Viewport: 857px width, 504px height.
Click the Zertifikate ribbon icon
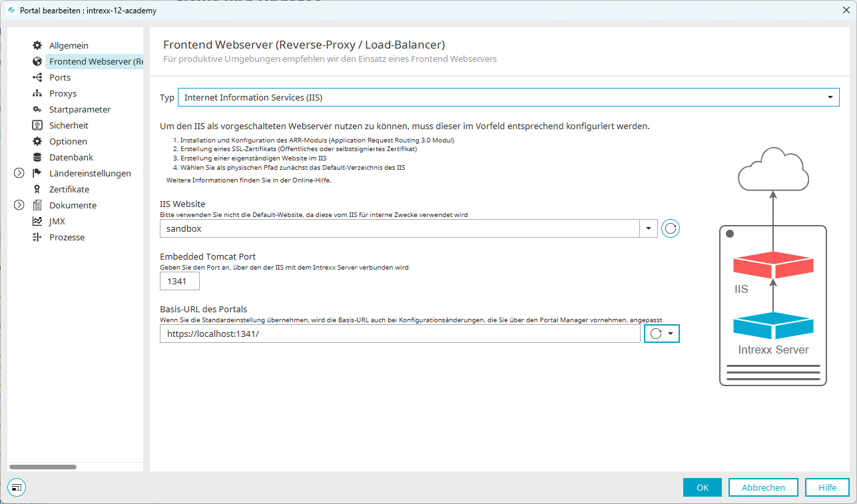pyautogui.click(x=37, y=189)
